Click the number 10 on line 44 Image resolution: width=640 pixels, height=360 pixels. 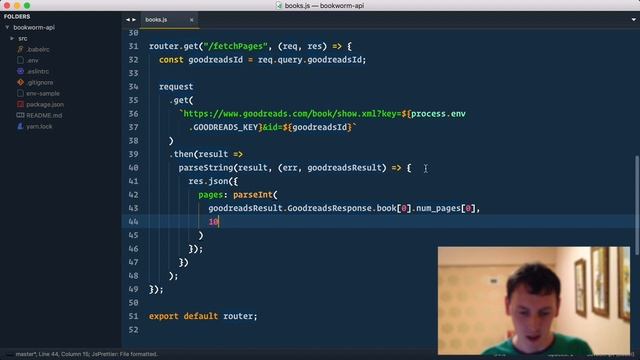pyautogui.click(x=213, y=222)
